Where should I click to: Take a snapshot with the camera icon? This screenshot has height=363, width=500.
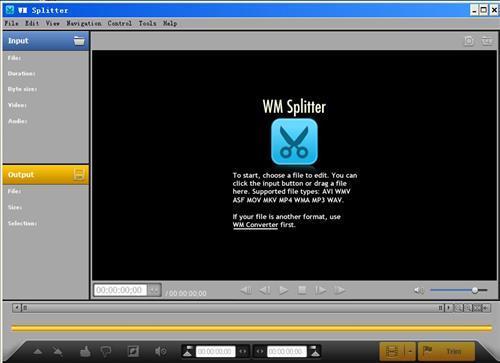point(469,41)
